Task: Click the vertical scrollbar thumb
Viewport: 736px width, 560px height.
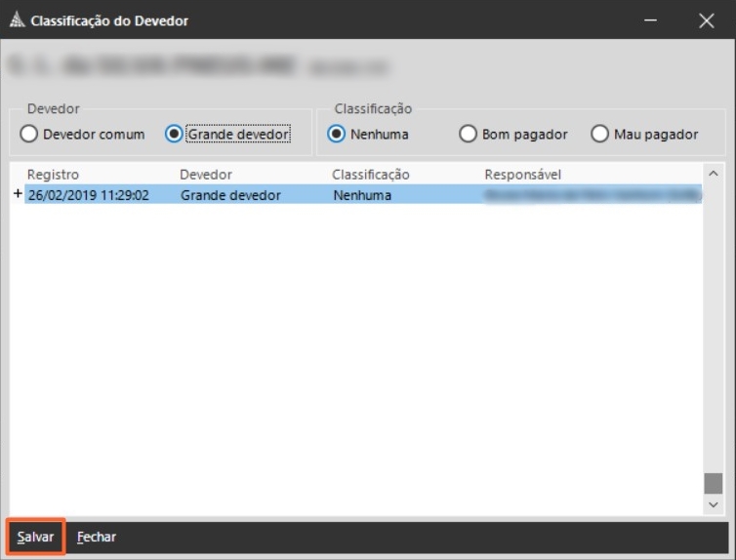Action: point(713,483)
